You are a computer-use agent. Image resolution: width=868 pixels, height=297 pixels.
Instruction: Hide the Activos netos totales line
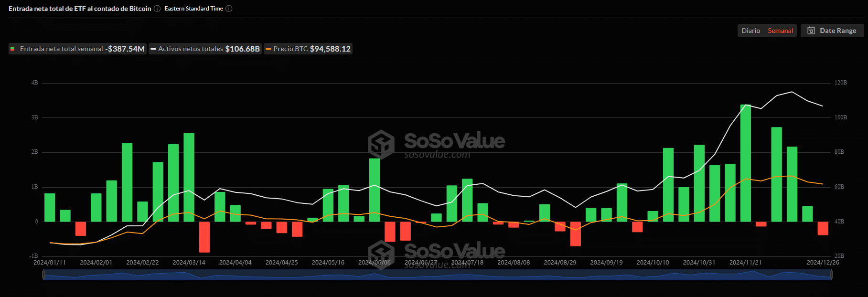coord(191,49)
